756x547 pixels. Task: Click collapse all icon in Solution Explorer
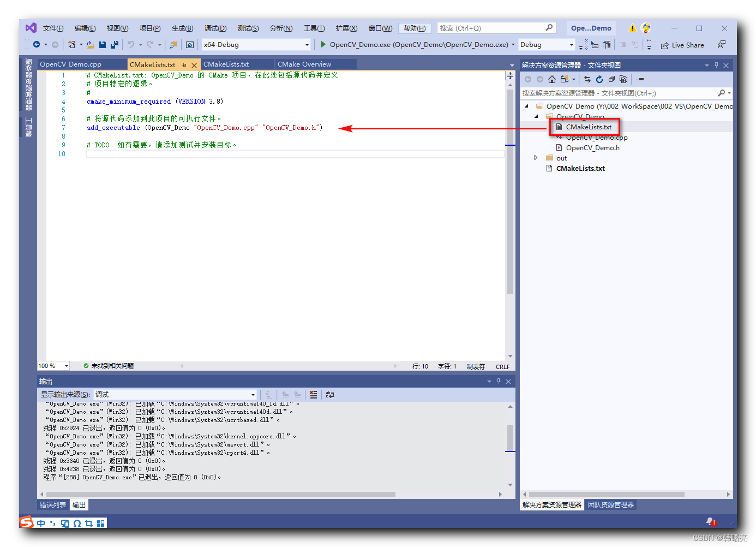click(x=611, y=79)
